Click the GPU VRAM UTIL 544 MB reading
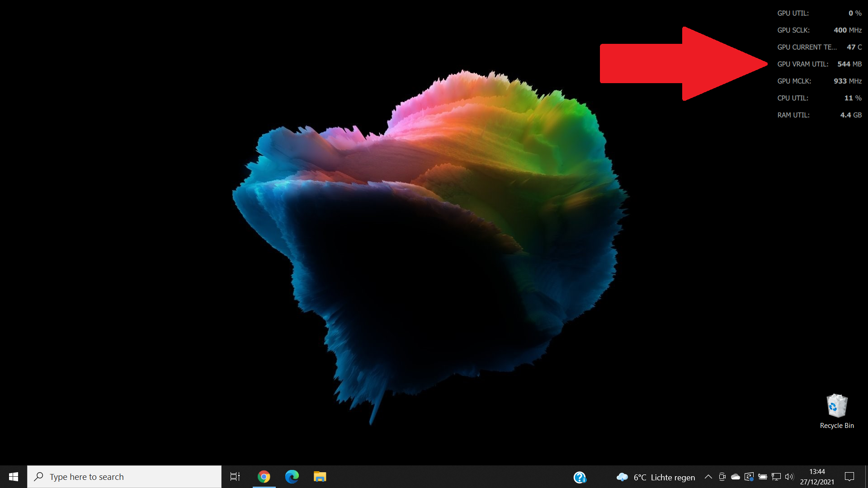 tap(819, 64)
